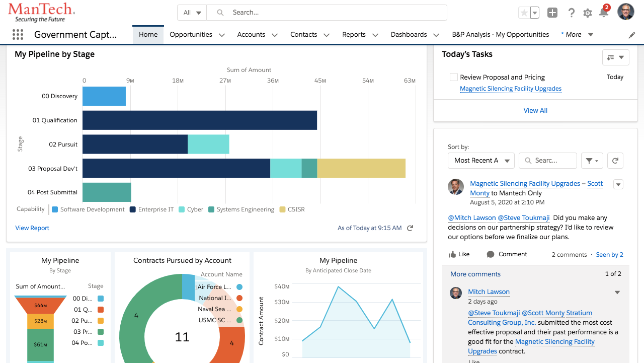Check the Review Proposal and Pricing task
Image resolution: width=644 pixels, height=363 pixels.
[x=454, y=77]
